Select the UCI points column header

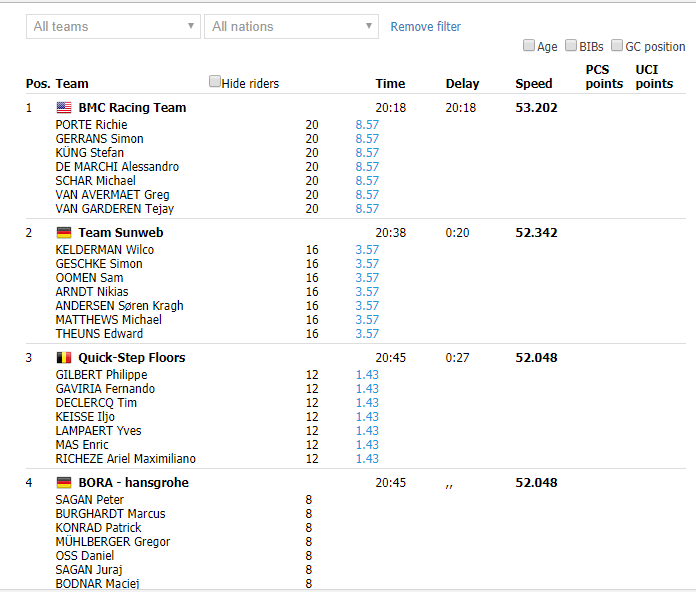point(654,77)
